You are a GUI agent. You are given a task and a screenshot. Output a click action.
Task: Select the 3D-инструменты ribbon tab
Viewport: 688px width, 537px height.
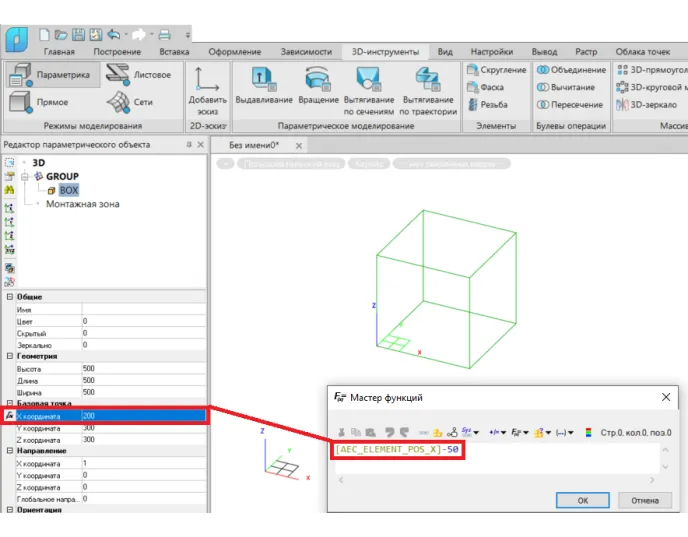pyautogui.click(x=385, y=52)
